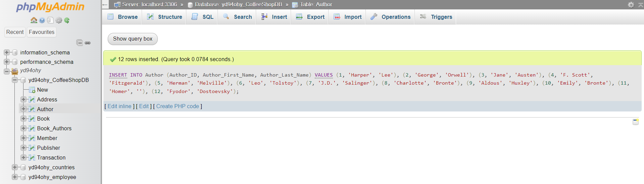Expand the Book_Authors table node

pos(23,128)
